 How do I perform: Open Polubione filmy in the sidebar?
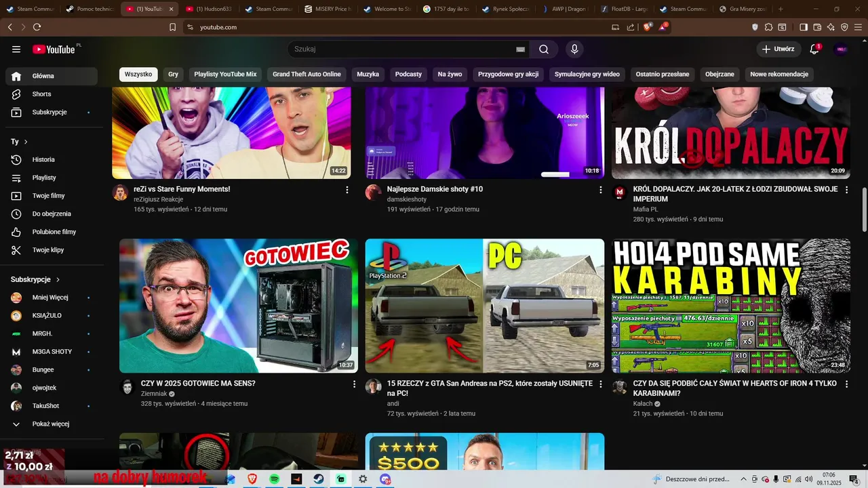(52, 232)
